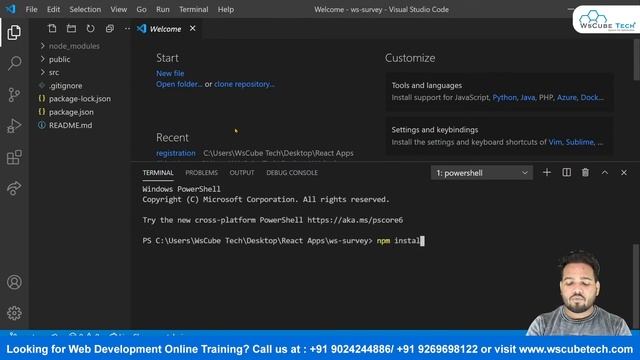The image size is (640, 360).
Task: Open the Edit menu
Action: click(x=53, y=9)
